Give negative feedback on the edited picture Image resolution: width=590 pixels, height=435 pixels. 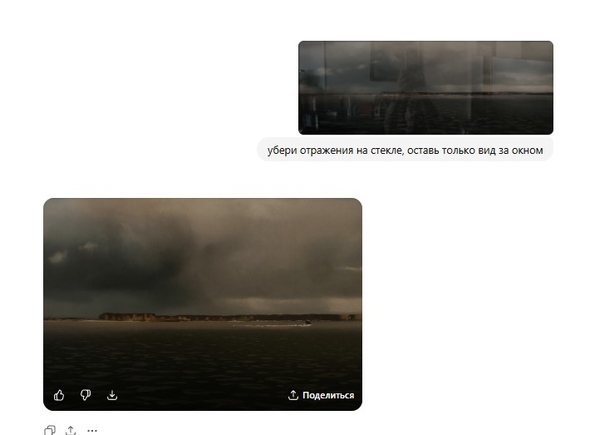click(85, 395)
